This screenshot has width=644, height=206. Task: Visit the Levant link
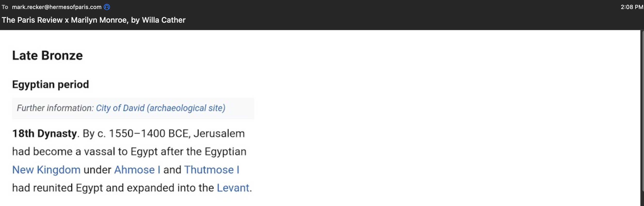233,188
